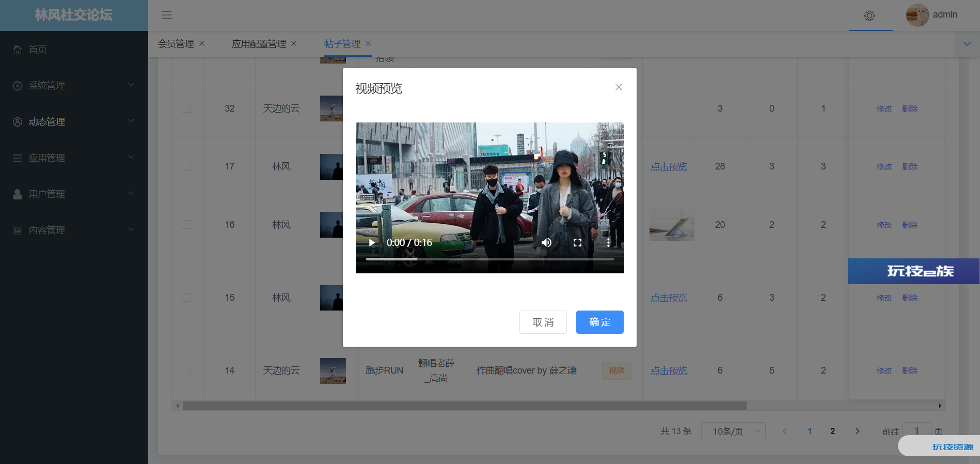The width and height of the screenshot is (980, 464).
Task: Open the image thumbnail in row 16
Action: tap(671, 225)
